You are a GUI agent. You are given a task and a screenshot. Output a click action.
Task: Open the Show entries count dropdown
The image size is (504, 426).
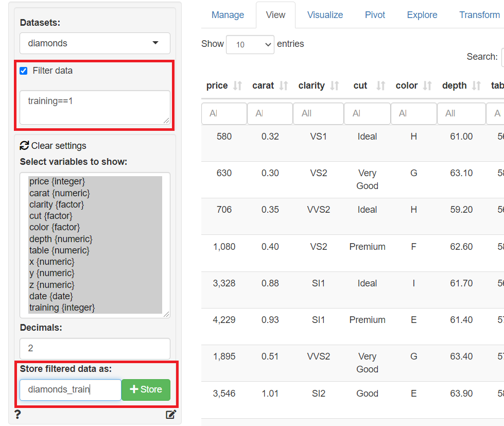250,45
